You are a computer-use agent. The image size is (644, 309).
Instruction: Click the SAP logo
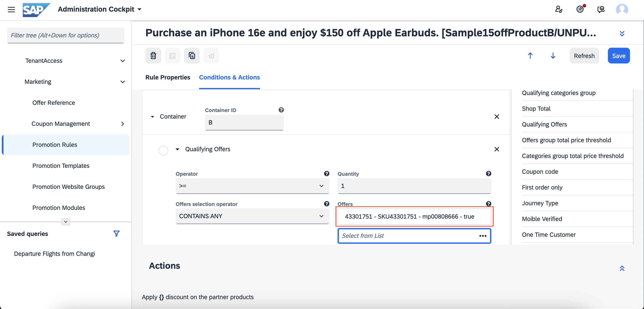[37, 10]
